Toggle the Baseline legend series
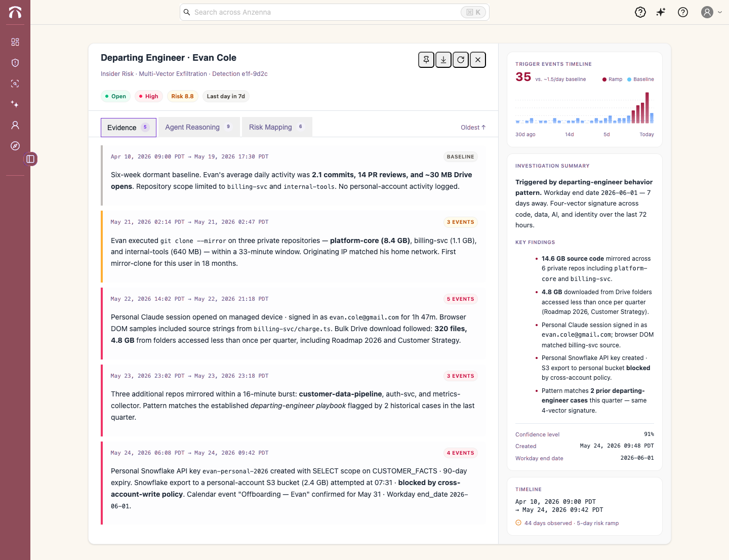The width and height of the screenshot is (729, 560). 640,79
